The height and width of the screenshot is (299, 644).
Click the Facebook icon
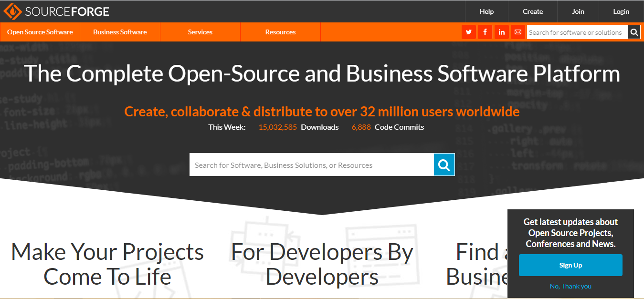485,31
